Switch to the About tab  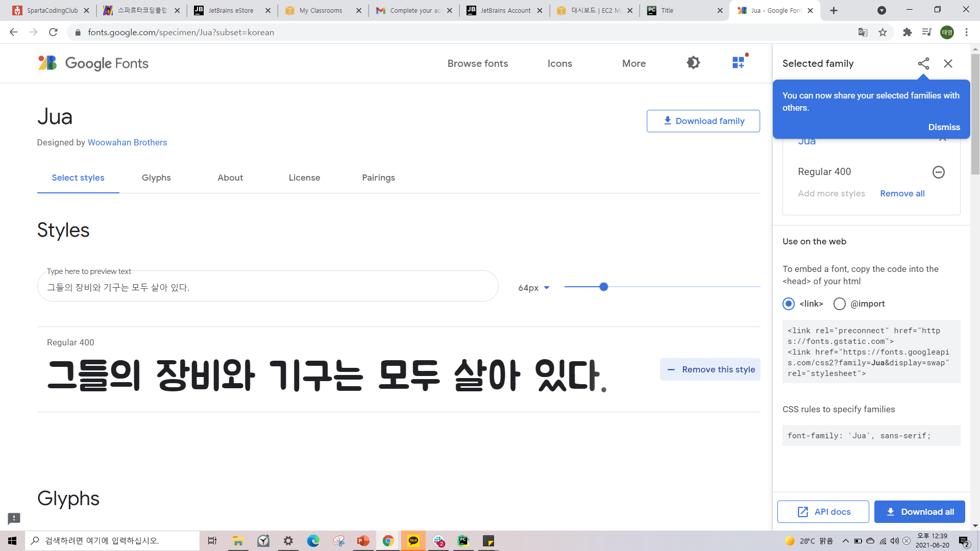coord(230,178)
